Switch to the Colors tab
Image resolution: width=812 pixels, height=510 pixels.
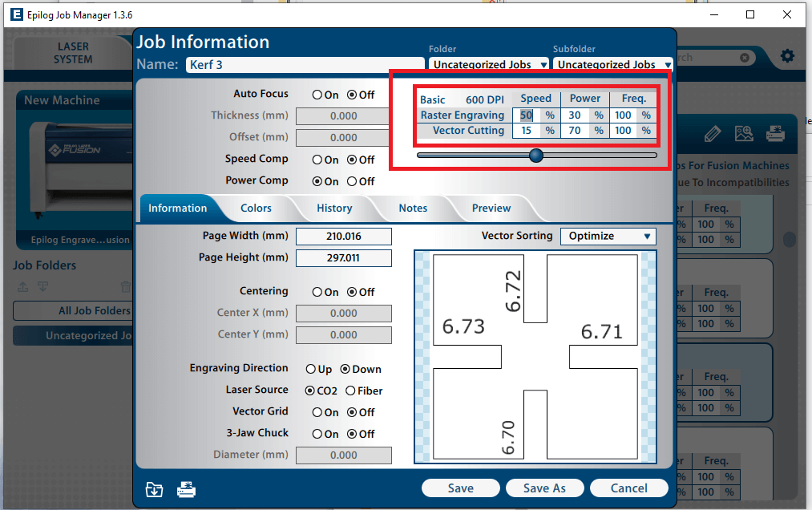point(256,208)
